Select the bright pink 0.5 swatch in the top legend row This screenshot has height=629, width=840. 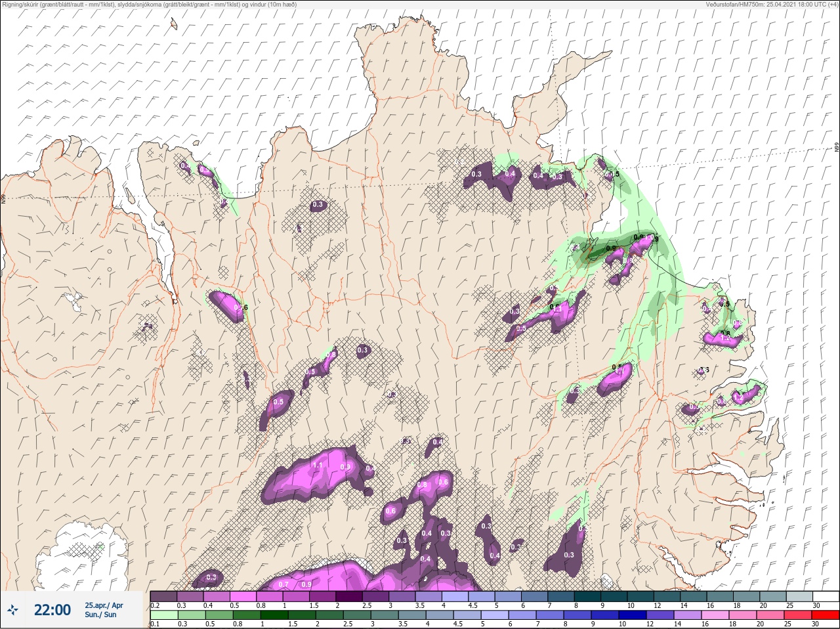point(243,596)
